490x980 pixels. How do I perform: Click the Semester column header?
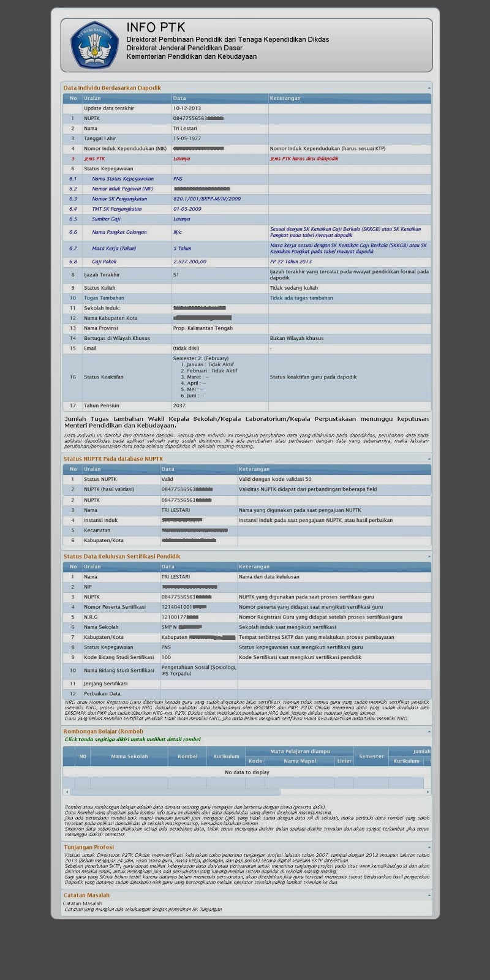tap(371, 756)
